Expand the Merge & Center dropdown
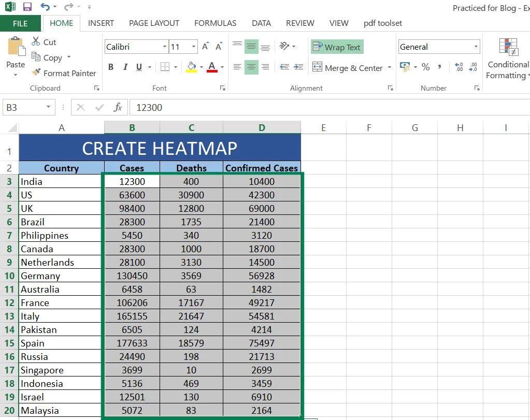The height and width of the screenshot is (420, 530). (391, 67)
